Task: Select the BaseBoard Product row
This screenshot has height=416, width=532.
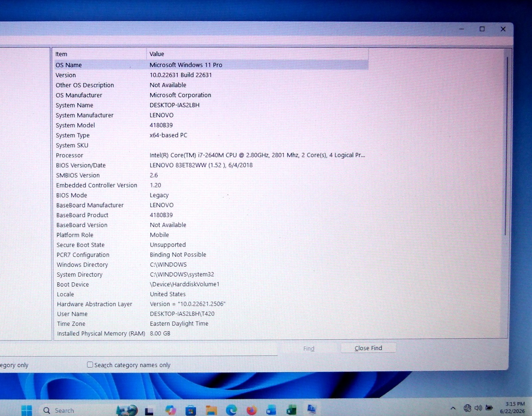Action: pyautogui.click(x=211, y=215)
